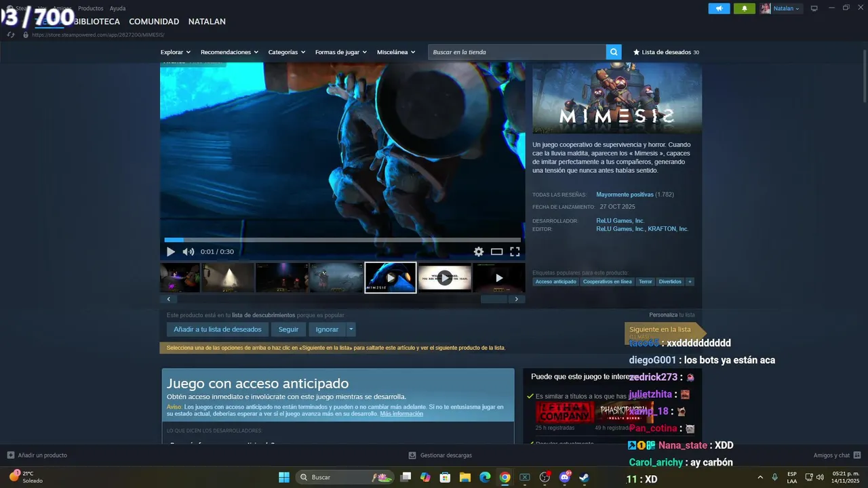
Task: Expand Recomendaciones dropdown
Action: pyautogui.click(x=230, y=52)
